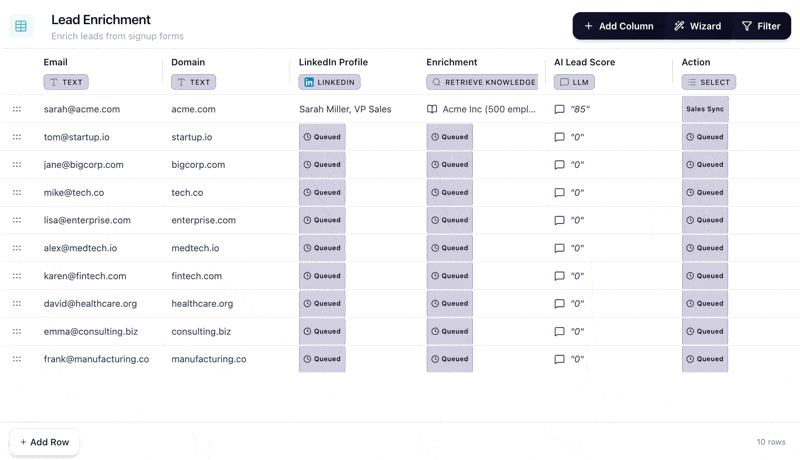Screen dimensions: 800x460
Task: Select the Domain column header
Action: pyautogui.click(x=188, y=62)
